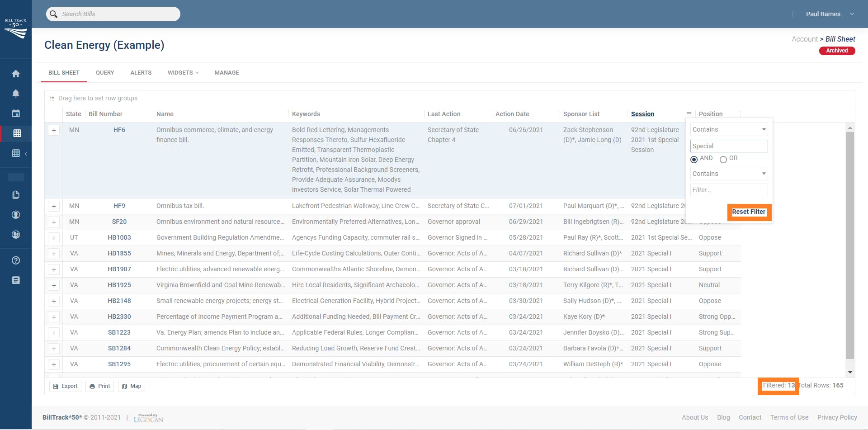
Task: Click the second Filter text field
Action: click(x=729, y=190)
